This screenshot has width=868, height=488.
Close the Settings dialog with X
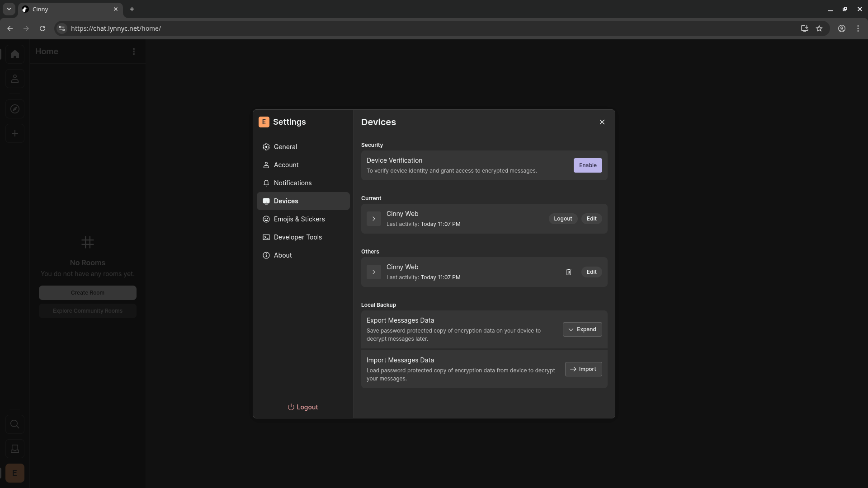click(x=602, y=122)
